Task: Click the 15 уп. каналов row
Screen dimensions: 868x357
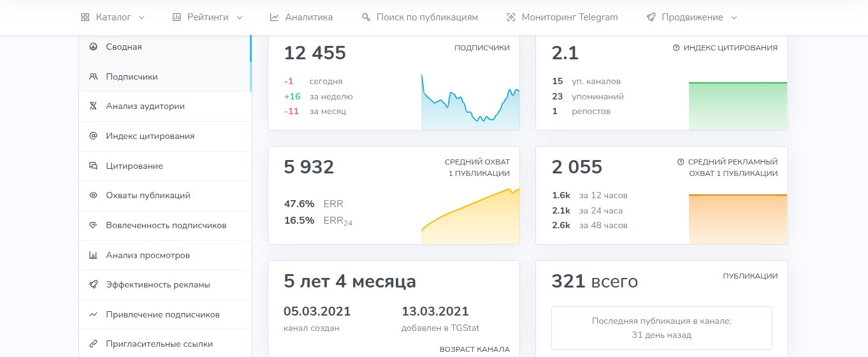Action: point(586,82)
